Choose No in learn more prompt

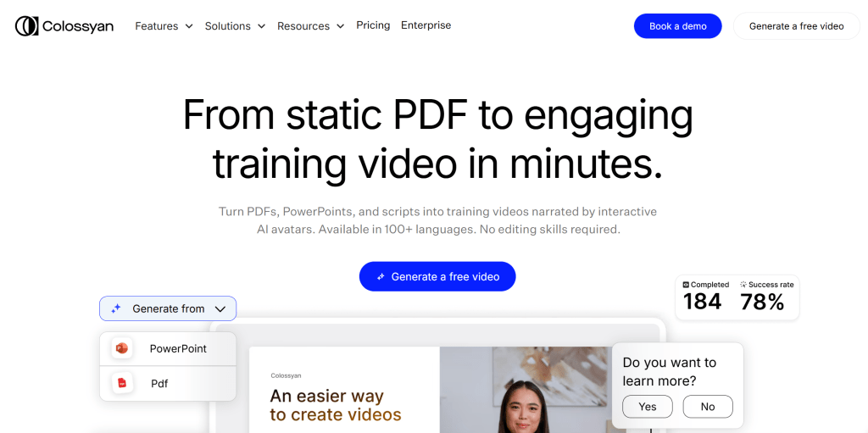click(708, 407)
